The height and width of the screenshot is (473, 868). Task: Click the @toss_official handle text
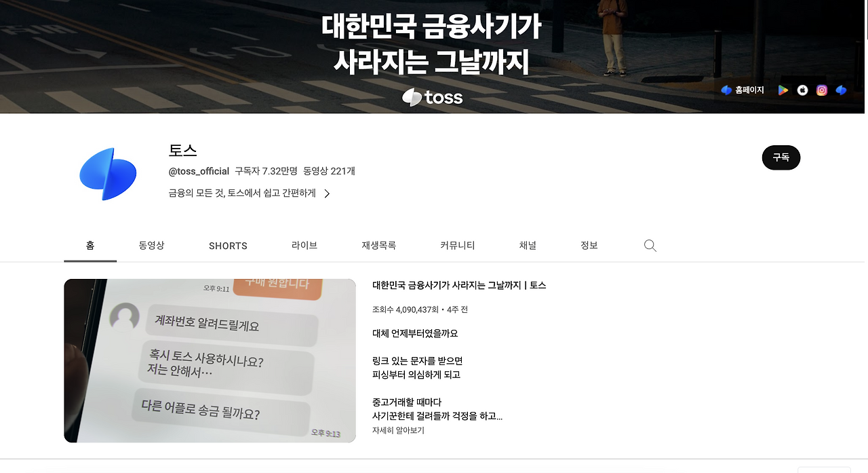[x=199, y=171]
